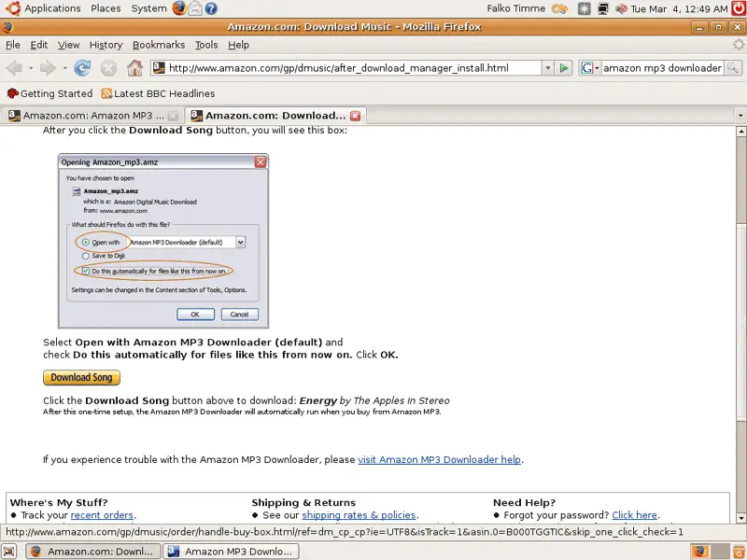Reload the current Amazon page

(82, 68)
